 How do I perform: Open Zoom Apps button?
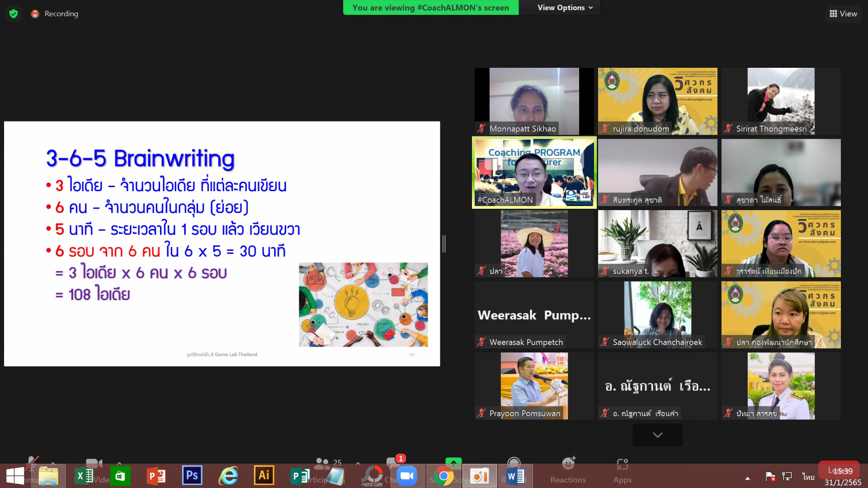click(x=623, y=470)
